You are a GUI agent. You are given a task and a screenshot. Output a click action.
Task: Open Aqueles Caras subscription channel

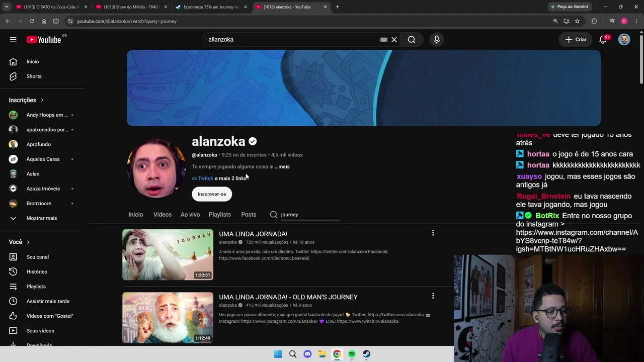click(x=44, y=159)
